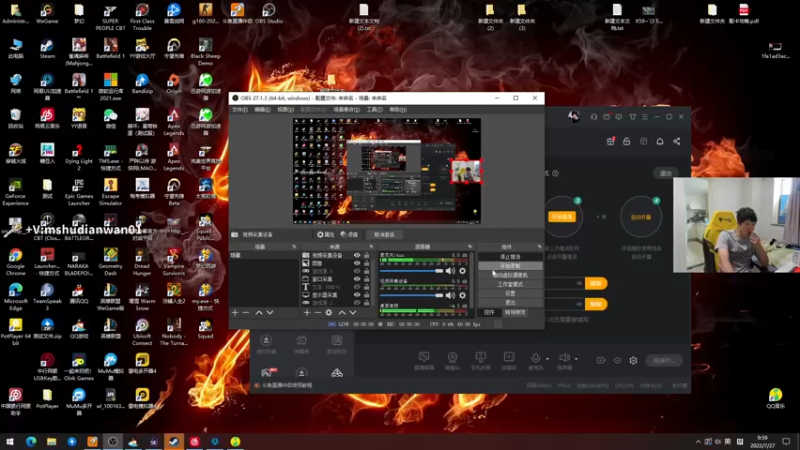Click 取消激活 deactivate button in source toolbar
800x450 pixels.
point(384,235)
